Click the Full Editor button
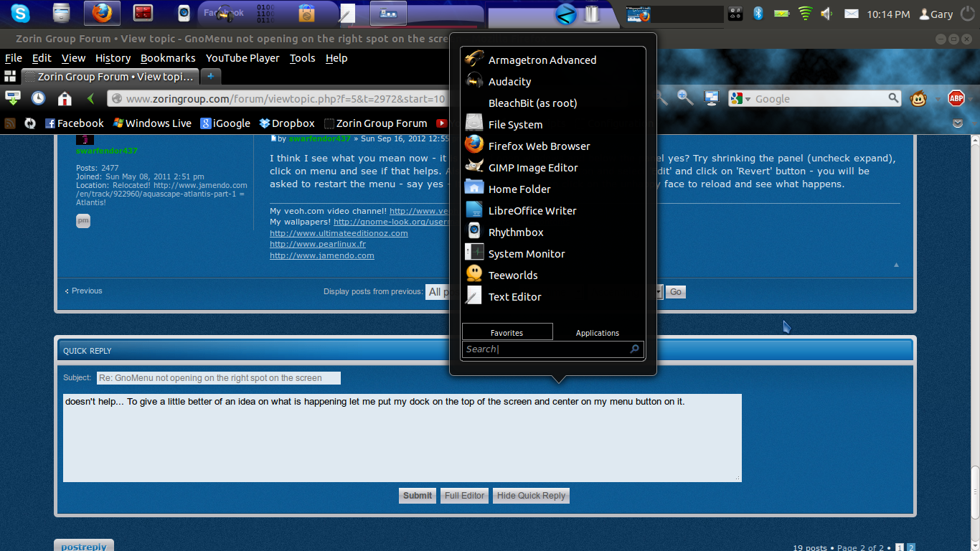Viewport: 980px width, 551px height. coord(464,496)
